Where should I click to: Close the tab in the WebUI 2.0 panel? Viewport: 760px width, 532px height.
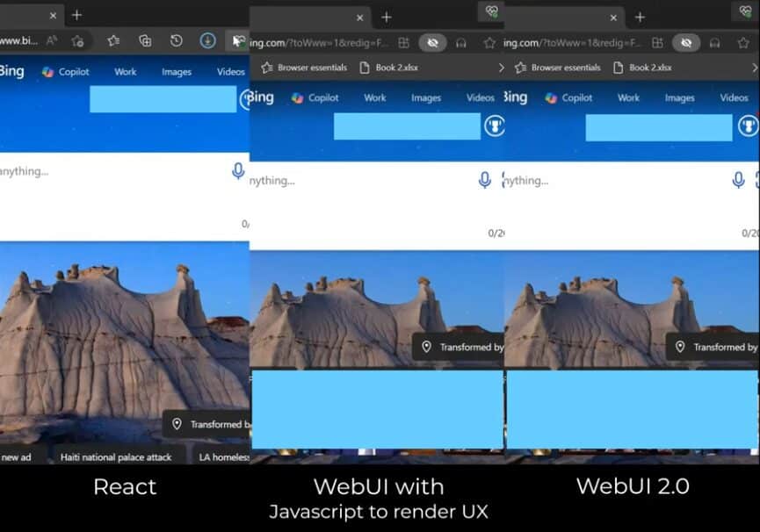coord(613,18)
